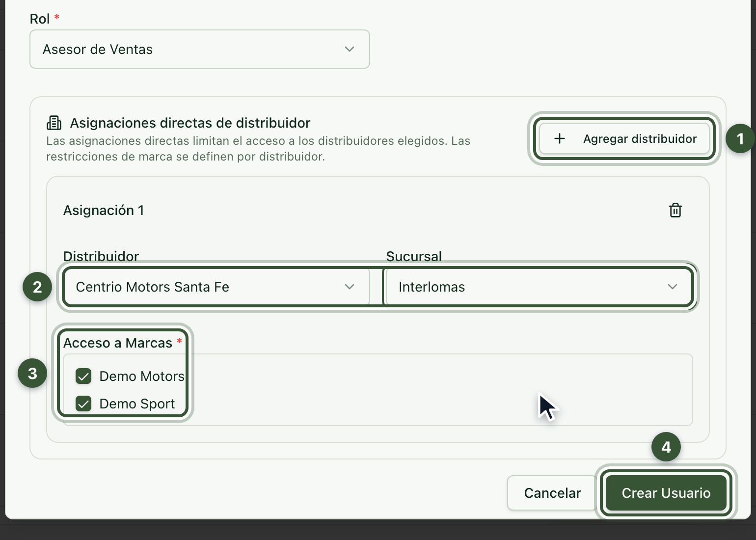Click the description text about asignaciones directas

(x=258, y=149)
